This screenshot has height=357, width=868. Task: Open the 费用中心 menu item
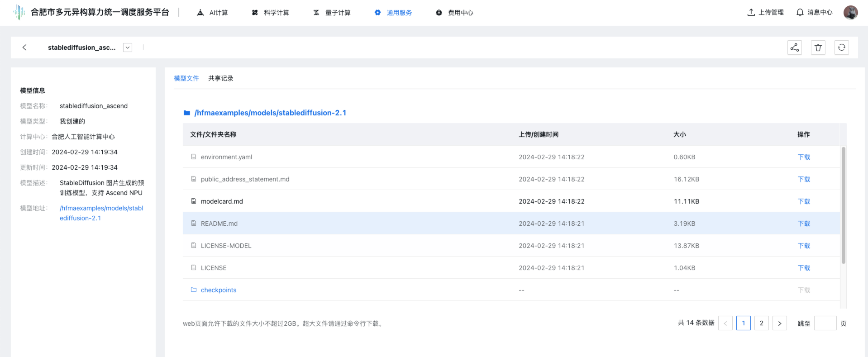(x=455, y=13)
